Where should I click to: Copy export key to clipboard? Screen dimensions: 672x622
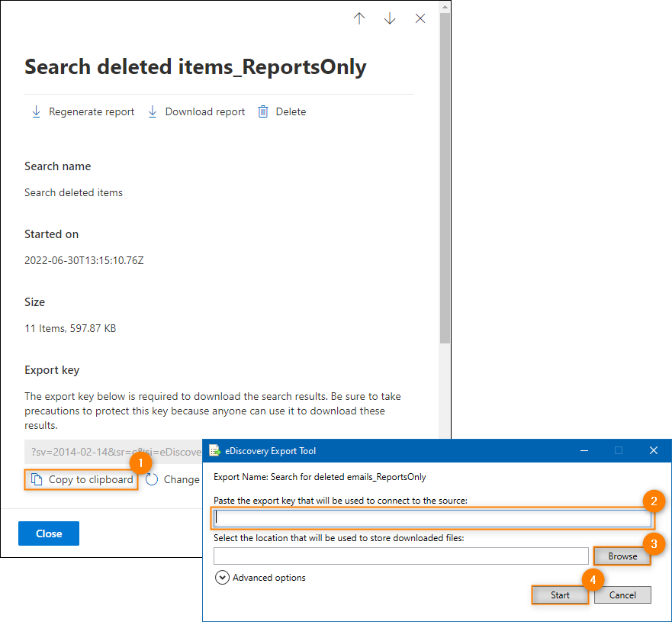pos(82,479)
